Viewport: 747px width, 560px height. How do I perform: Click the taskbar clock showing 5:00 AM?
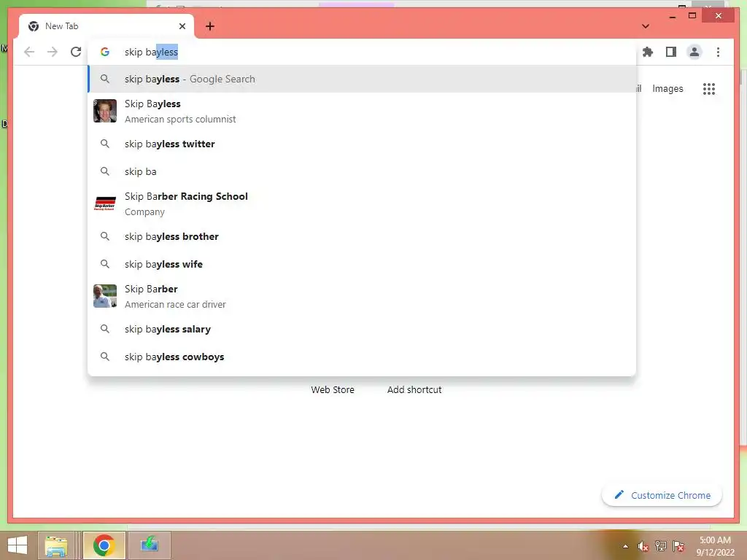pos(715,546)
